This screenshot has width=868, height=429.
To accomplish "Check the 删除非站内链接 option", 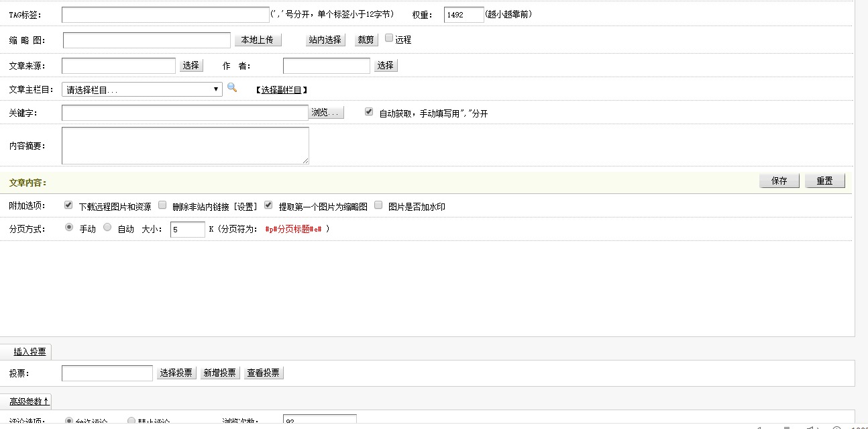I will coord(162,205).
